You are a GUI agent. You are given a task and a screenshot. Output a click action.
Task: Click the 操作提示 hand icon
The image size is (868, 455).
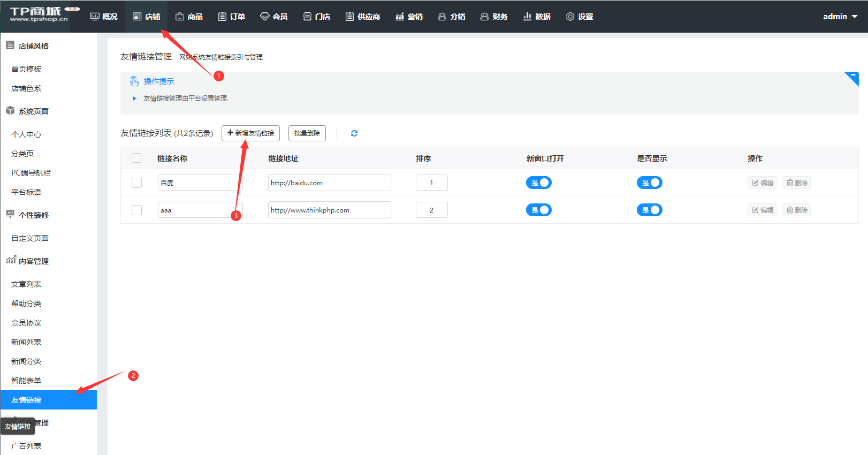coord(134,81)
